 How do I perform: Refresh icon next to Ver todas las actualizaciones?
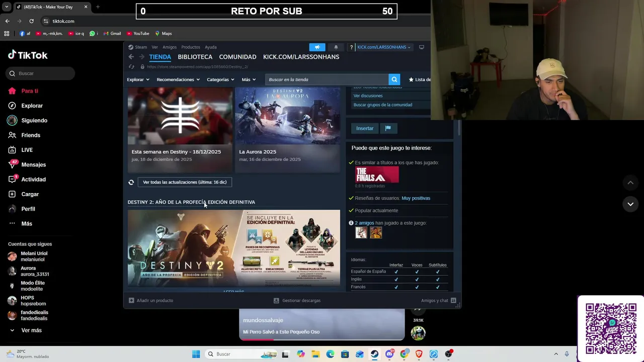point(131,182)
